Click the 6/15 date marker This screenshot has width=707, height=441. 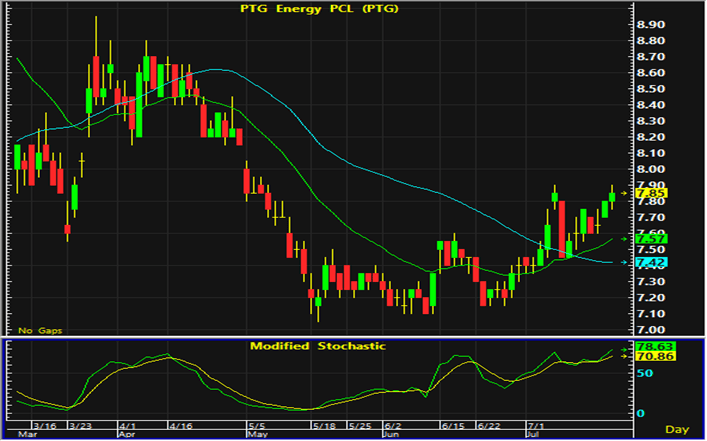point(452,426)
